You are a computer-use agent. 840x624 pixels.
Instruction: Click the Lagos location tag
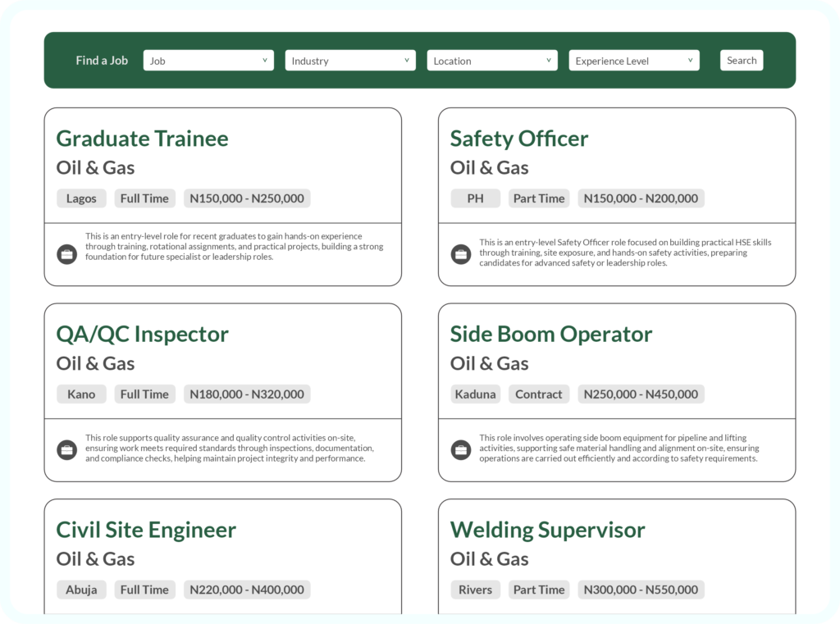[x=81, y=198]
